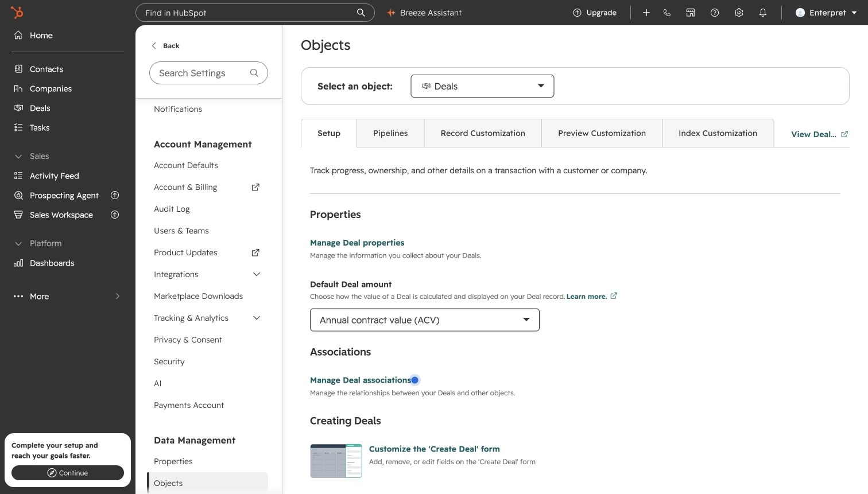Click the Continue setup button

point(68,473)
